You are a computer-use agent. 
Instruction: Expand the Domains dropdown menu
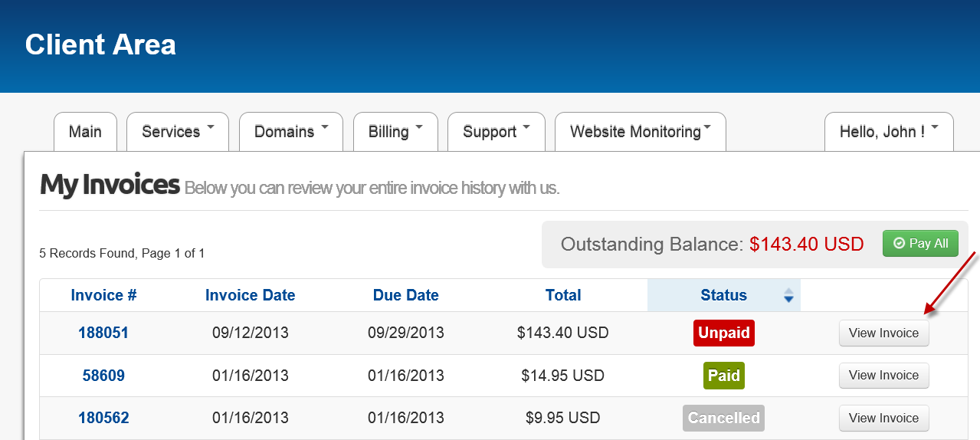coord(291,132)
